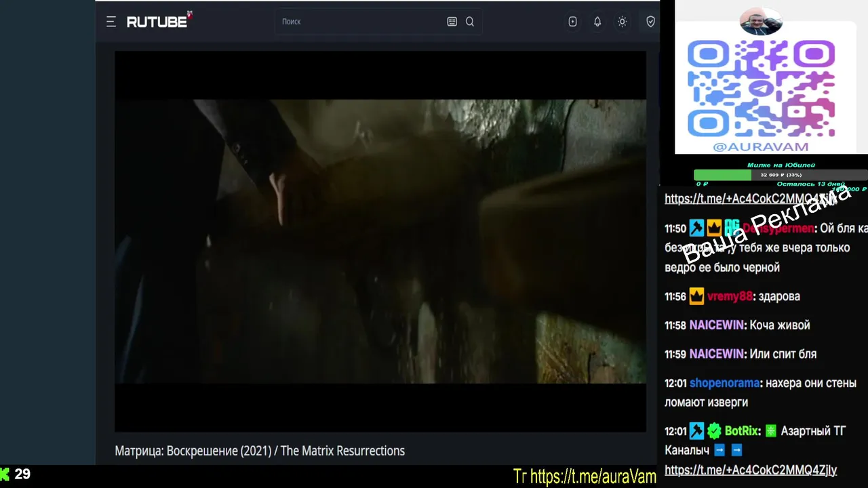Click the shield icon in header
This screenshot has height=488, width=868.
coord(650,22)
